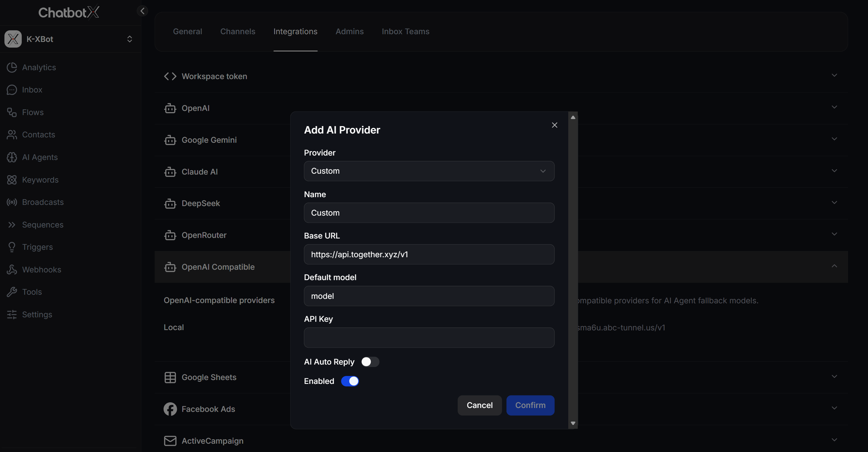The image size is (868, 452).
Task: Click the Claude AI robot icon
Action: (170, 172)
